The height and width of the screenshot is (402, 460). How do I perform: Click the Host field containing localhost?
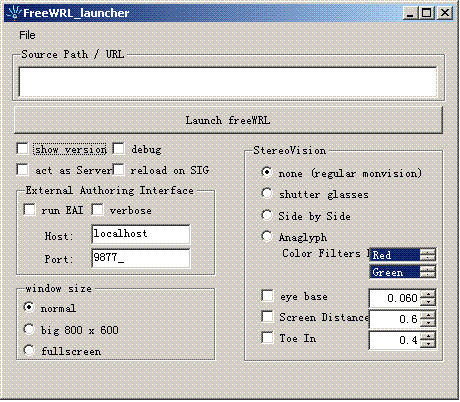[x=141, y=234]
